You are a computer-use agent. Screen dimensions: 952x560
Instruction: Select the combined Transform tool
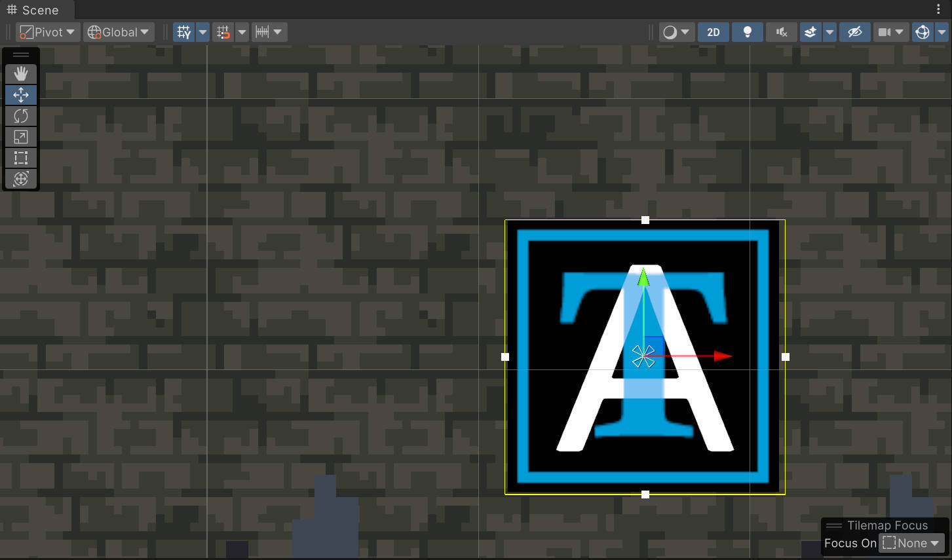point(21,179)
